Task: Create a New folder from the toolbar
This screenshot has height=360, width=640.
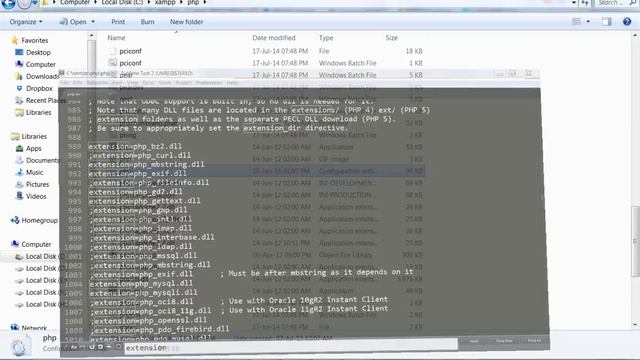Action: point(187,22)
